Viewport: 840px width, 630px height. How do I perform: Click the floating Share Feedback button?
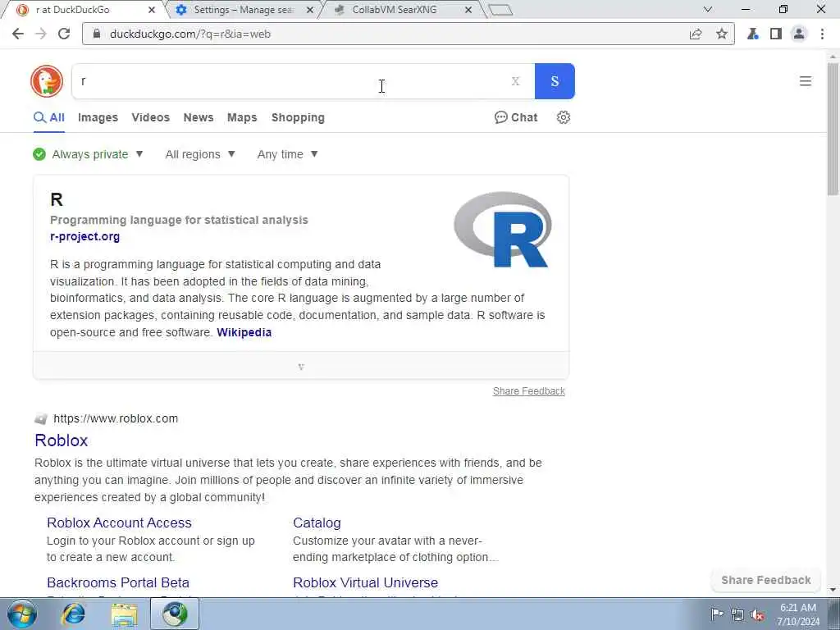point(765,580)
